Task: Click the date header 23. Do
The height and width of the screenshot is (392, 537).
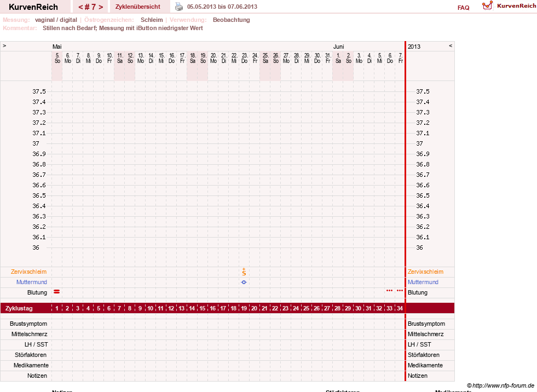Action: (x=244, y=58)
